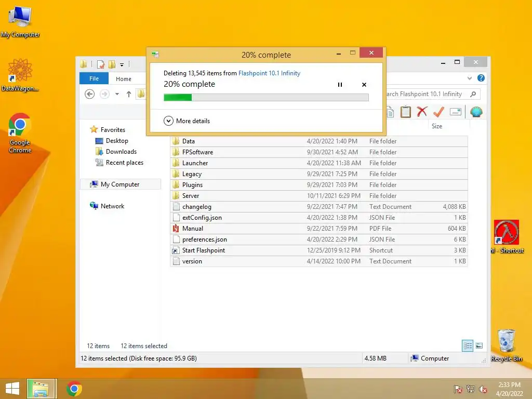Select the Server folder
Viewport: 532px width, 399px height.
pos(318,196)
